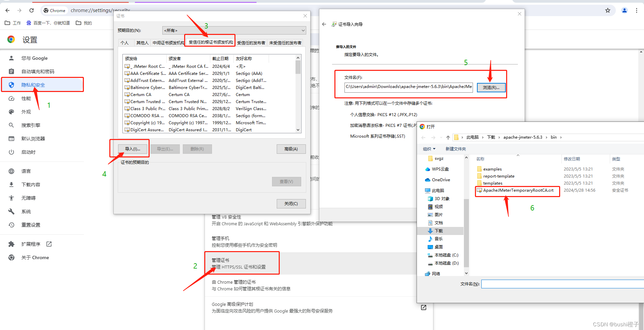Click 新建文件夹 in 打开 dialog
Image resolution: width=644 pixels, height=330 pixels.
455,149
